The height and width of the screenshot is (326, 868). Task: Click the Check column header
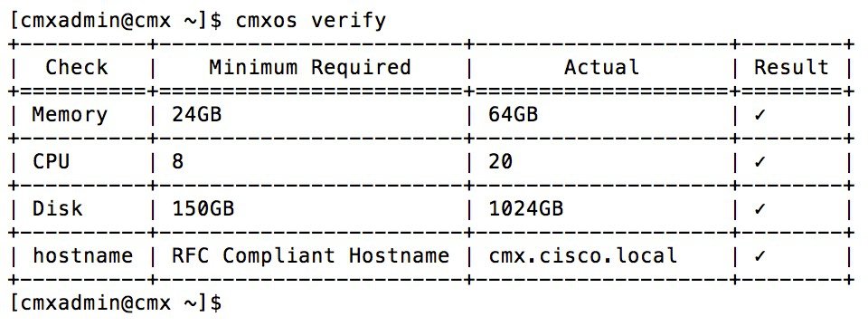tap(76, 67)
